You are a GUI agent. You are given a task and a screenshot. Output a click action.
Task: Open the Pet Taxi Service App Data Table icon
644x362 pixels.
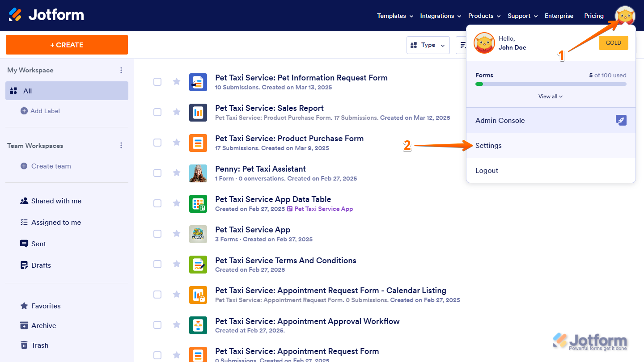coord(198,203)
